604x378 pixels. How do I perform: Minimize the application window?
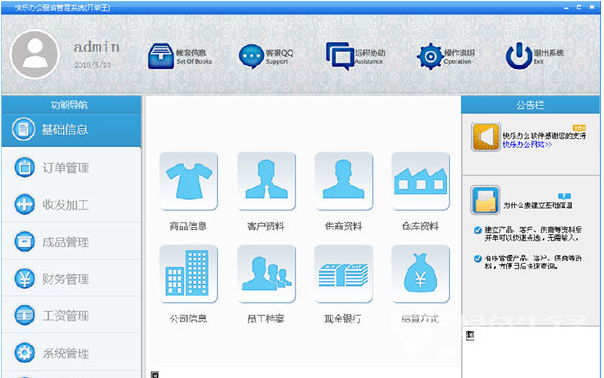coord(566,7)
